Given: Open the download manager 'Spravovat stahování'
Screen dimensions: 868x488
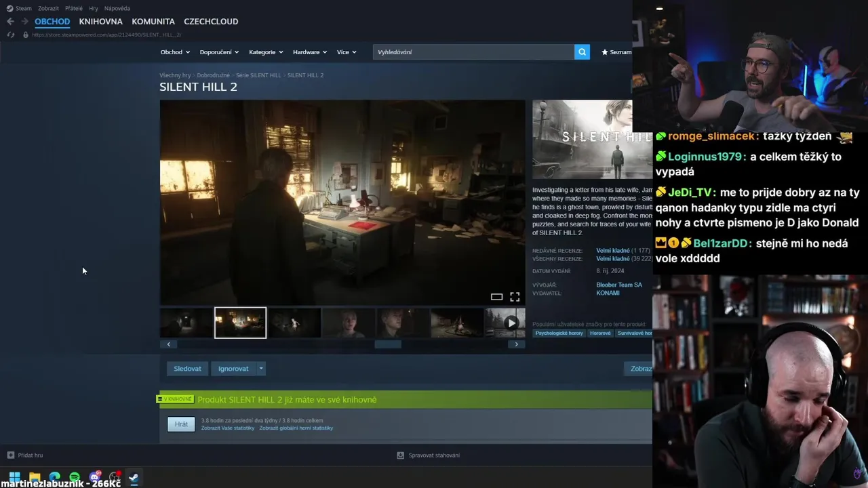Looking at the screenshot, I should pyautogui.click(x=428, y=455).
